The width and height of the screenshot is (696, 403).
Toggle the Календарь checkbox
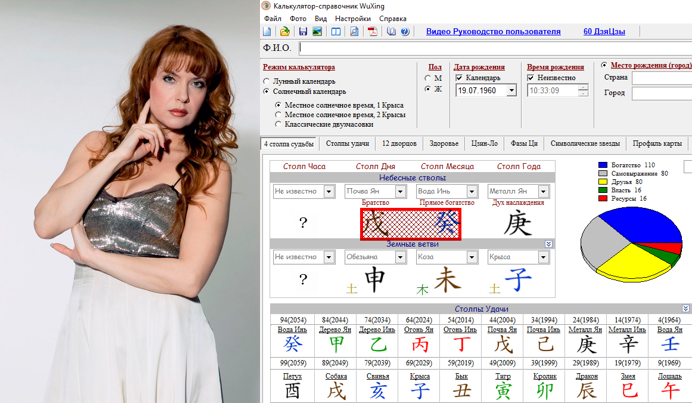(459, 78)
